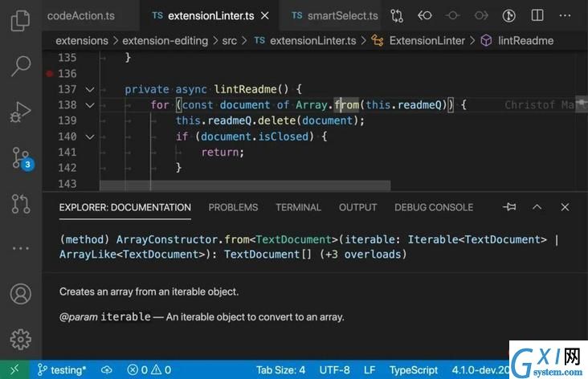This screenshot has height=379, width=588.
Task: Click the '@param' documentation line
Action: click(202, 317)
